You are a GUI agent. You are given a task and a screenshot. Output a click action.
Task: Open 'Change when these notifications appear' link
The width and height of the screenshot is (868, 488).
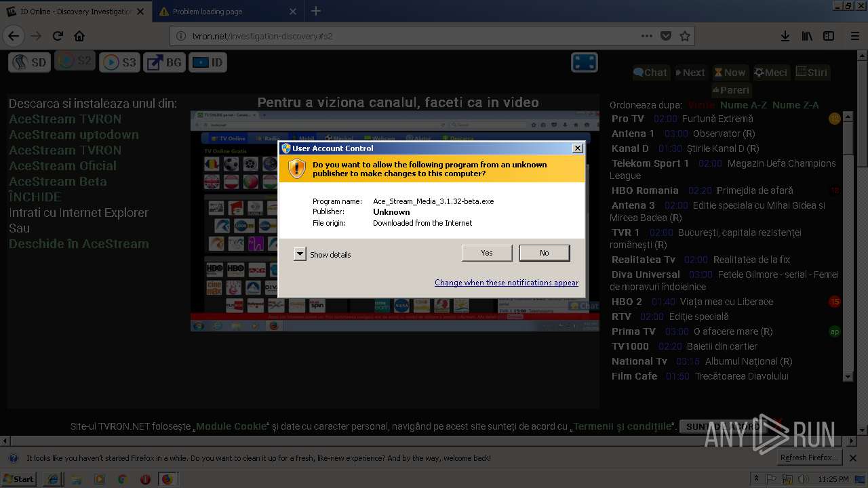pyautogui.click(x=507, y=283)
